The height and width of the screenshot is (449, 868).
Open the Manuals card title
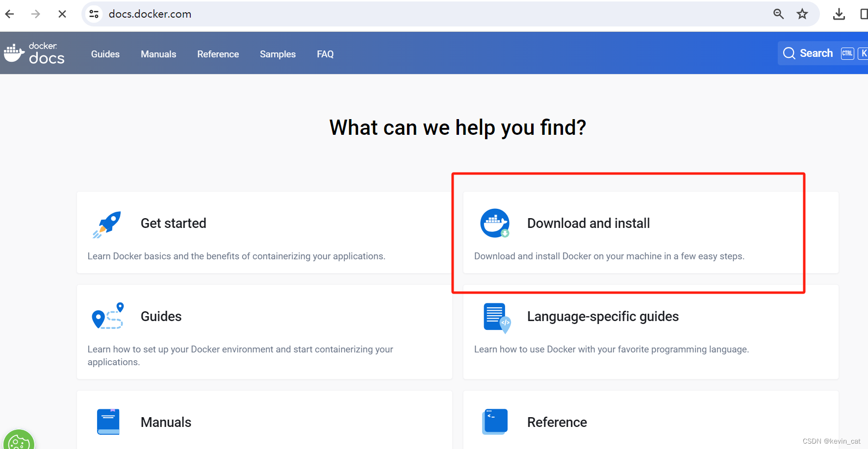[166, 423]
